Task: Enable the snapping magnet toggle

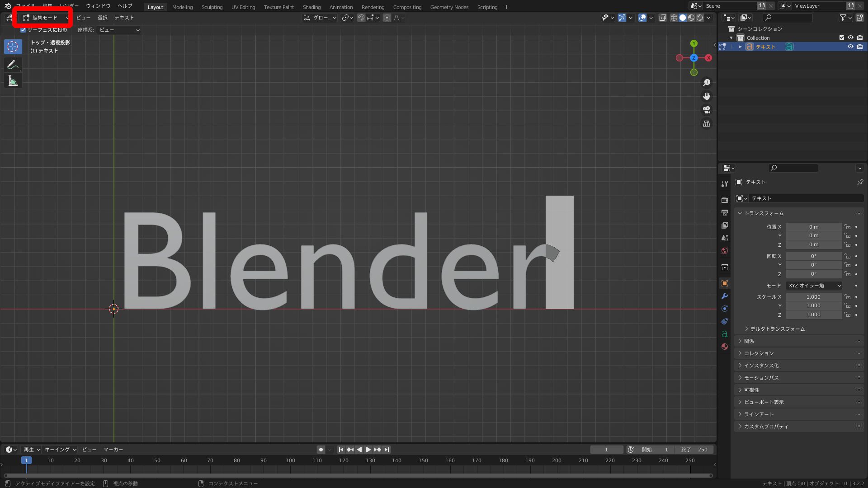Action: [361, 18]
